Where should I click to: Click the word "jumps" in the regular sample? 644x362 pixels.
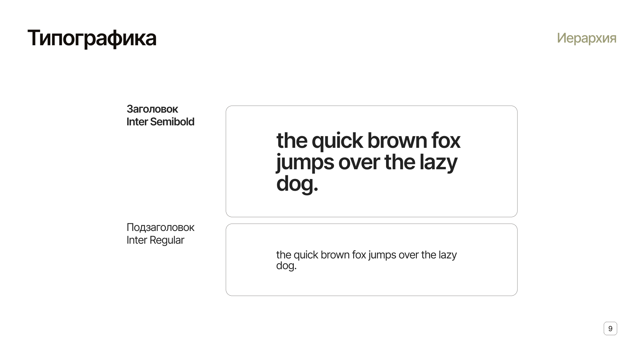[382, 255]
